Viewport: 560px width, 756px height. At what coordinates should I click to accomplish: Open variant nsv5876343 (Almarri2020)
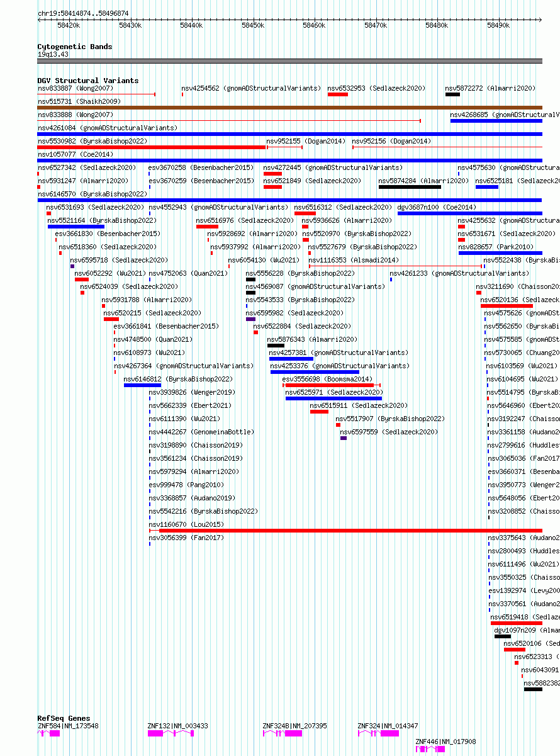[313, 339]
